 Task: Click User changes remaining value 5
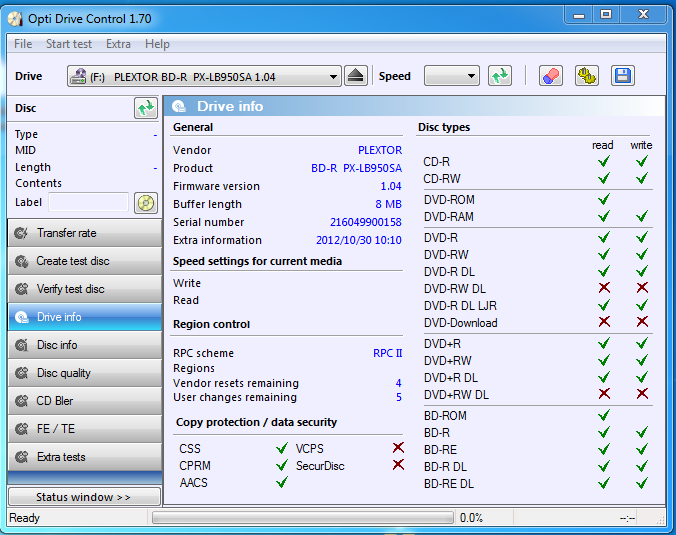399,397
